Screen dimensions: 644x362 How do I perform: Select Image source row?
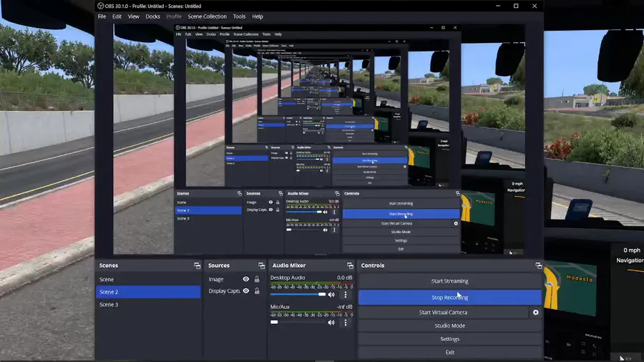pos(235,279)
